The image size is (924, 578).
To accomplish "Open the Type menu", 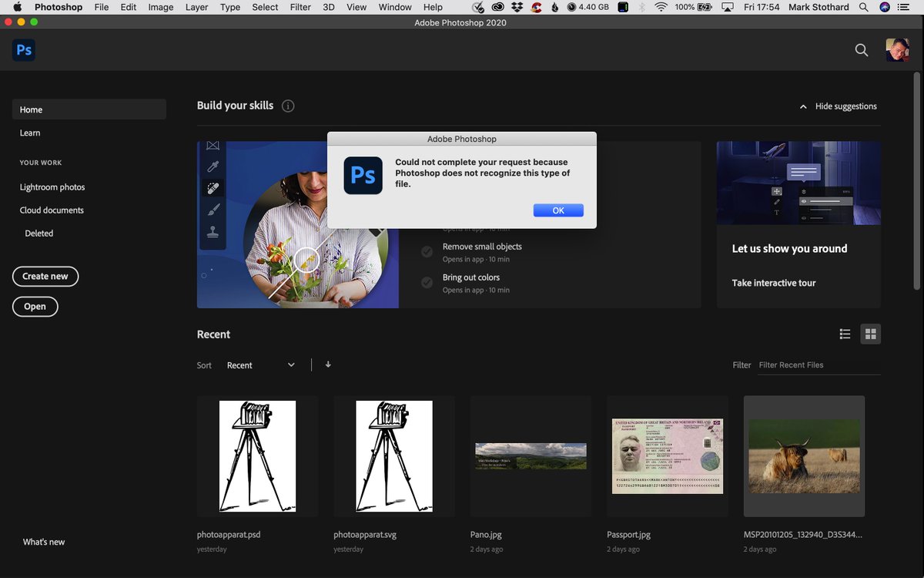I will 230,7.
